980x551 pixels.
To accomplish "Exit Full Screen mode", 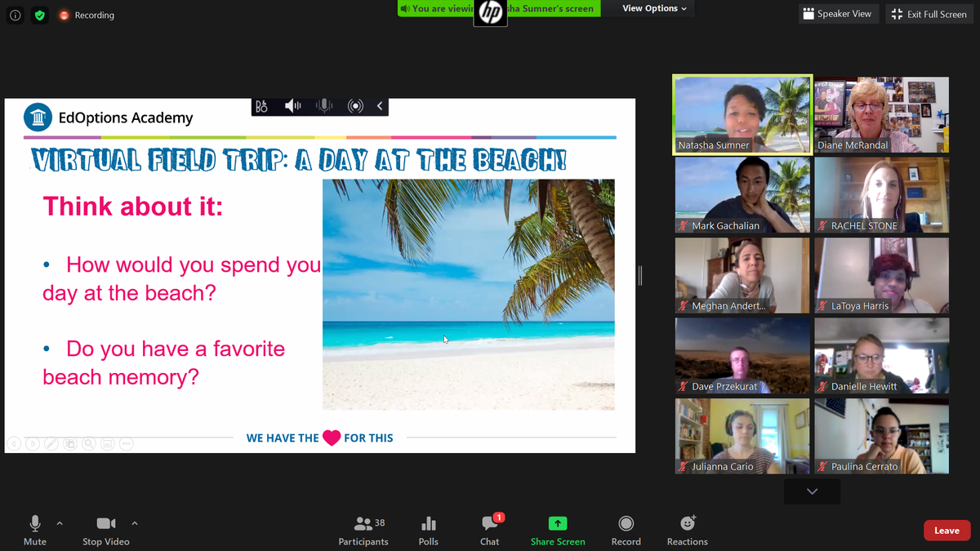I will click(929, 14).
